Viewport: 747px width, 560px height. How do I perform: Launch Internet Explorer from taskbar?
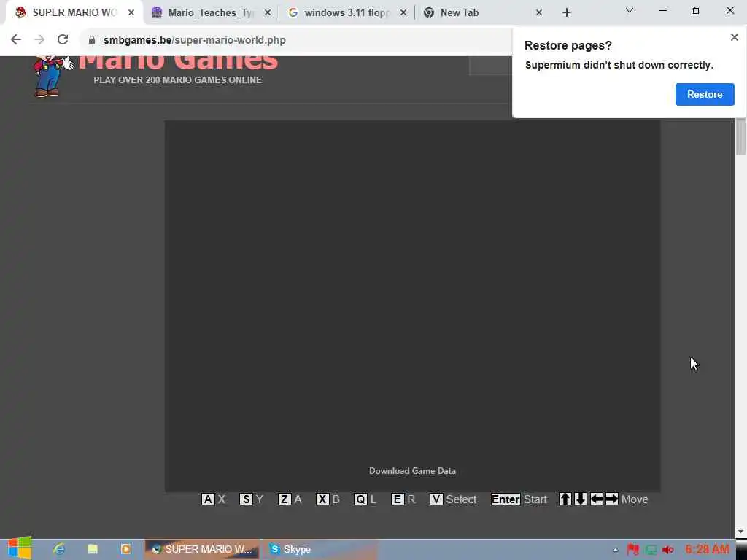[x=59, y=549]
